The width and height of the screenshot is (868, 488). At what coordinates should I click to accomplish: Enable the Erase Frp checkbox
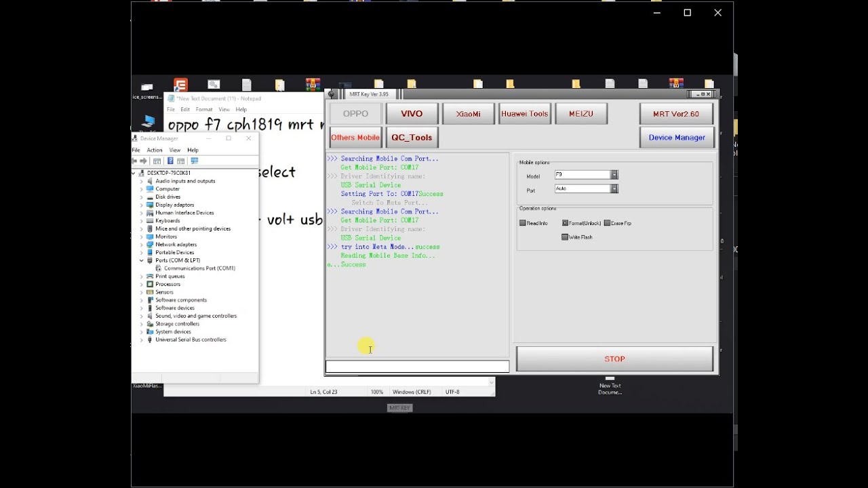point(607,223)
